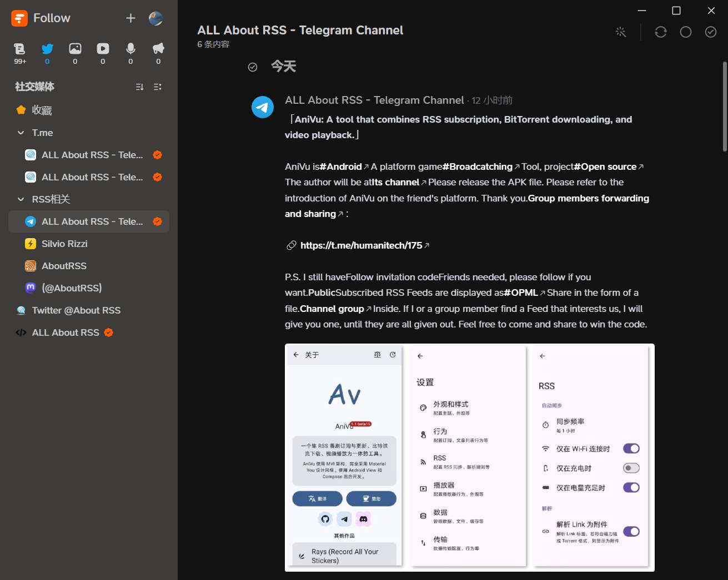The height and width of the screenshot is (580, 728).
Task: Switch to Social Media Twitter tab
Action: 47,53
